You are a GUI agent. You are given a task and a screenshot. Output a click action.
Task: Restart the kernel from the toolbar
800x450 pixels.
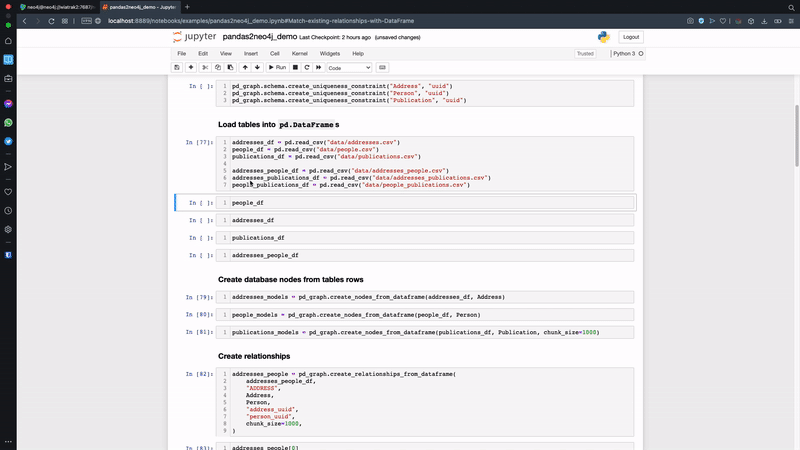point(306,67)
